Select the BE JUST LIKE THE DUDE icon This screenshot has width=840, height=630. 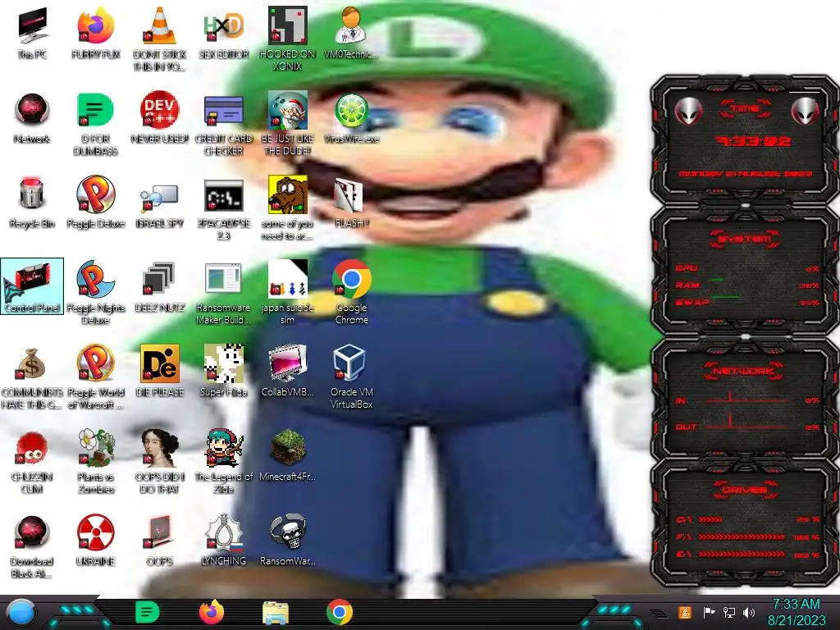(x=288, y=123)
